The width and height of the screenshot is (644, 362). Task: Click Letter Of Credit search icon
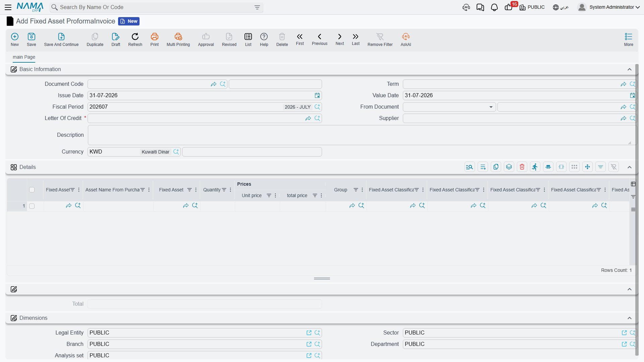pos(317,118)
